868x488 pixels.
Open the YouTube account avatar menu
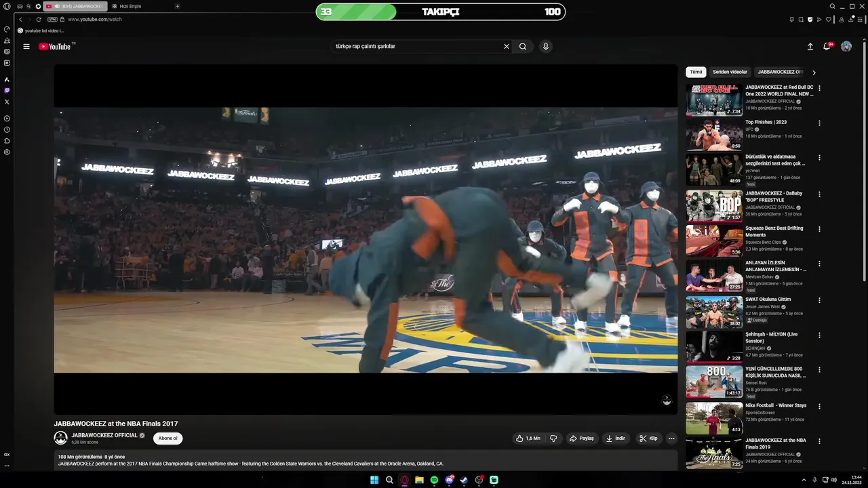coord(846,46)
